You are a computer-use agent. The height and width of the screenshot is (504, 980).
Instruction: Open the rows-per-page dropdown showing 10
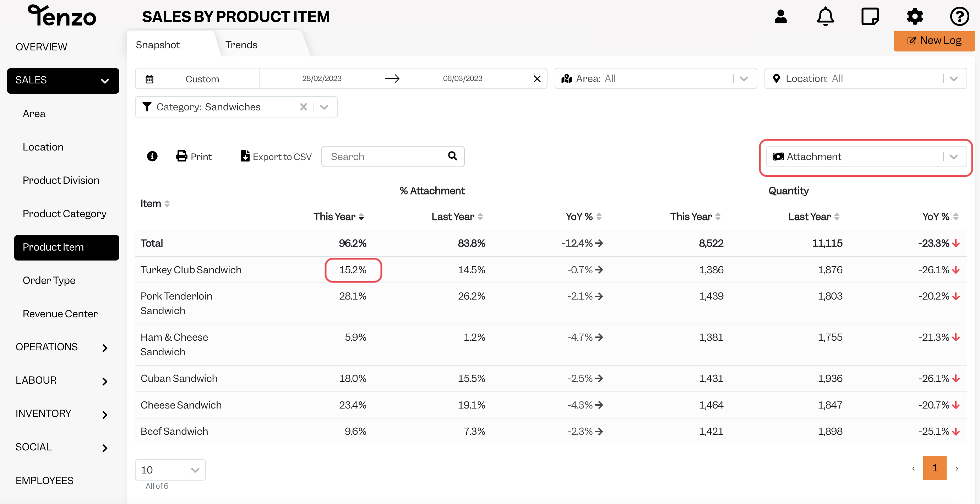click(170, 470)
